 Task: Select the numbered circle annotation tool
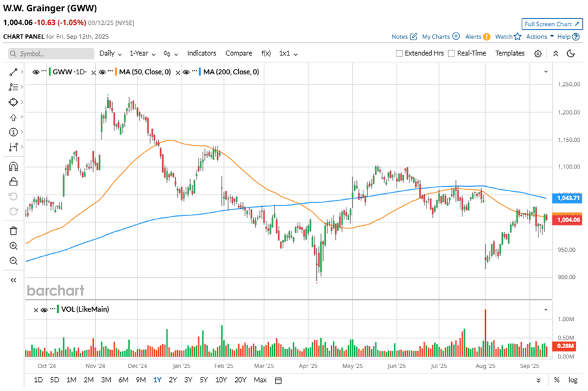pos(13,132)
